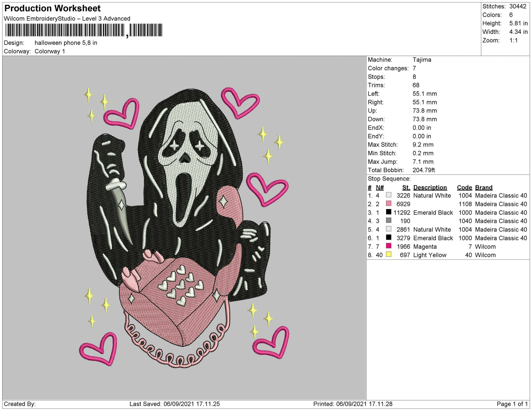Click the Left value 55.1 mm

tap(424, 93)
